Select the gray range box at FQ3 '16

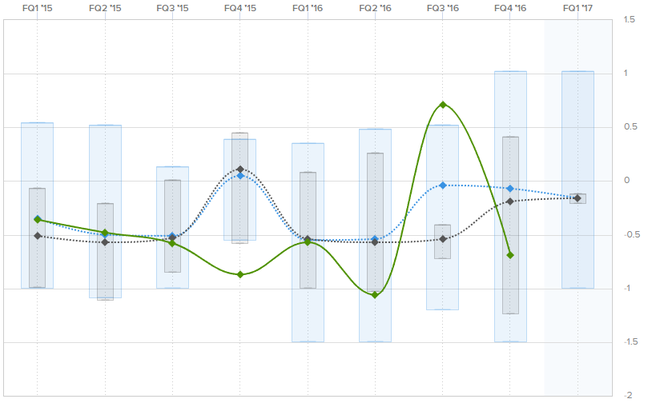[x=442, y=241]
